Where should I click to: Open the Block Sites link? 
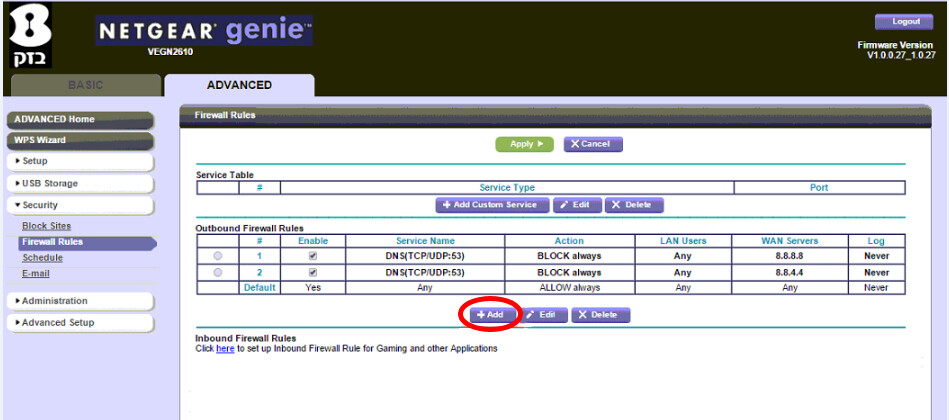46,226
